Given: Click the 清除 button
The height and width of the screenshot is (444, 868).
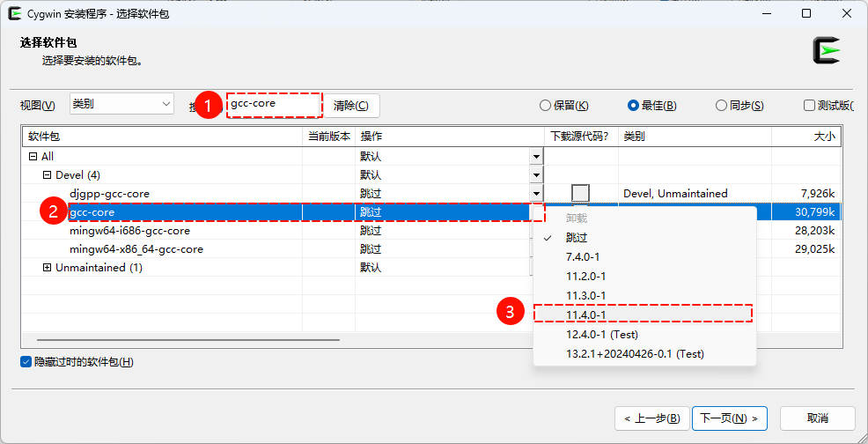Looking at the screenshot, I should coord(351,106).
